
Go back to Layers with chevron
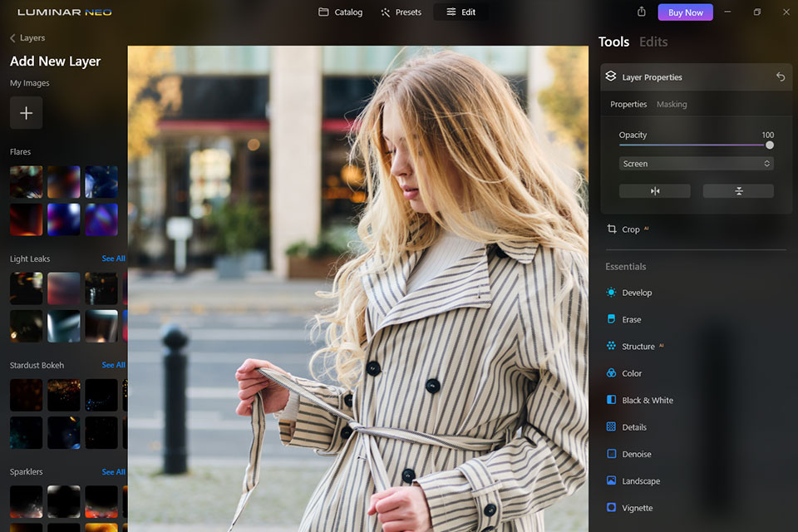(12, 37)
